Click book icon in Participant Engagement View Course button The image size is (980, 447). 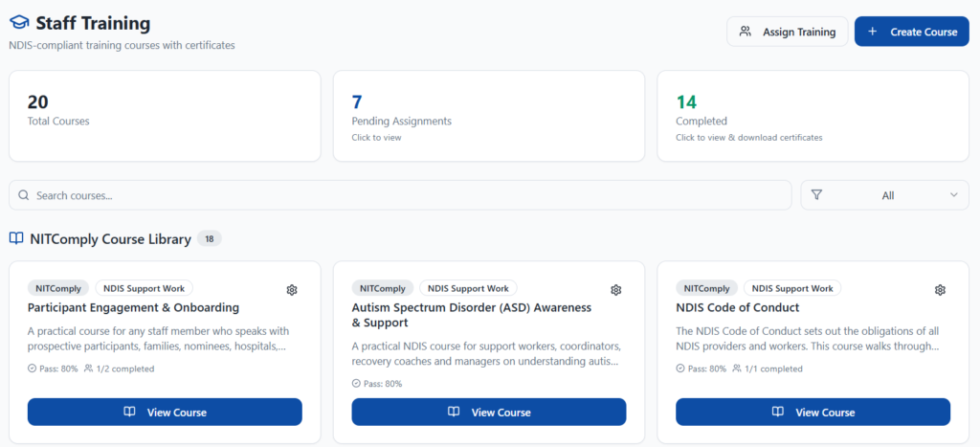click(129, 412)
